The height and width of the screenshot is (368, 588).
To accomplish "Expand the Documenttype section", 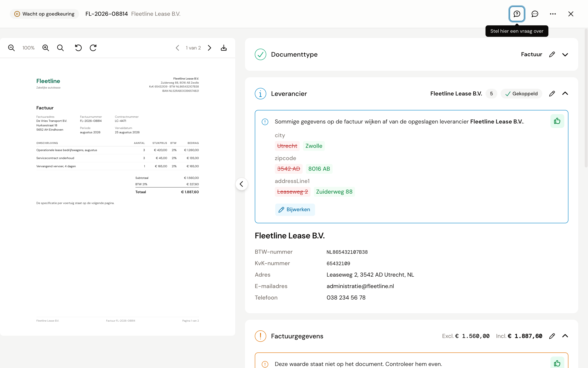I will tap(565, 55).
